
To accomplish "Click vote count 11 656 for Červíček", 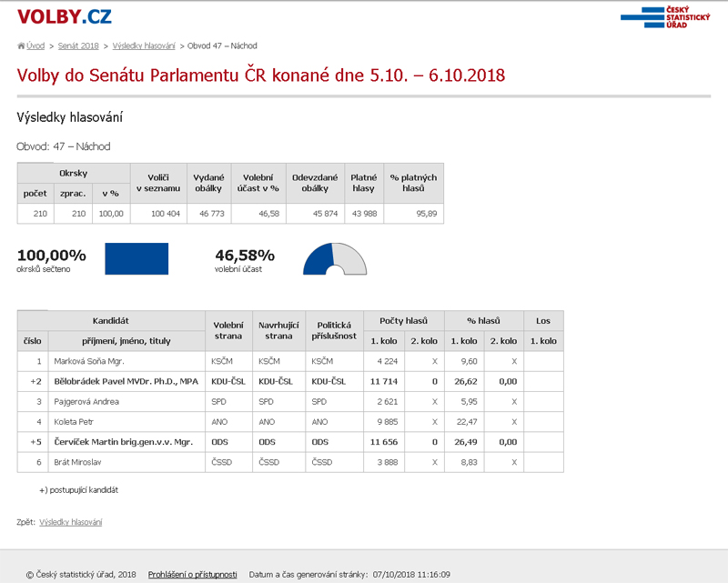I will (384, 442).
